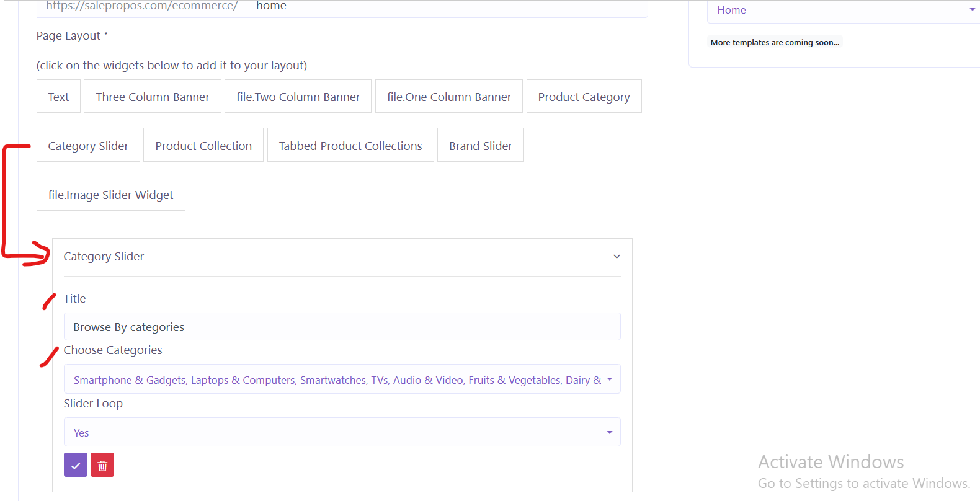980x501 pixels.
Task: Collapse the Category Slider panel chevron
Action: [x=617, y=257]
